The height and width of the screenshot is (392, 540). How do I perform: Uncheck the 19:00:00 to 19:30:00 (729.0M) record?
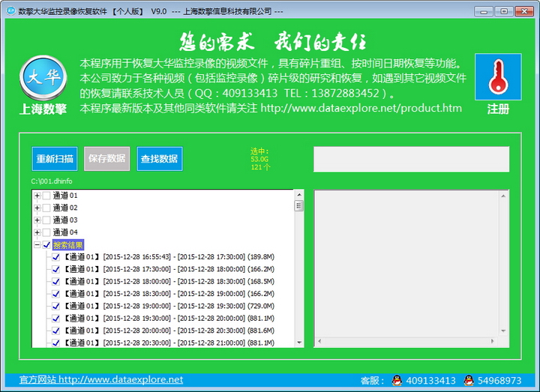pyautogui.click(x=55, y=307)
